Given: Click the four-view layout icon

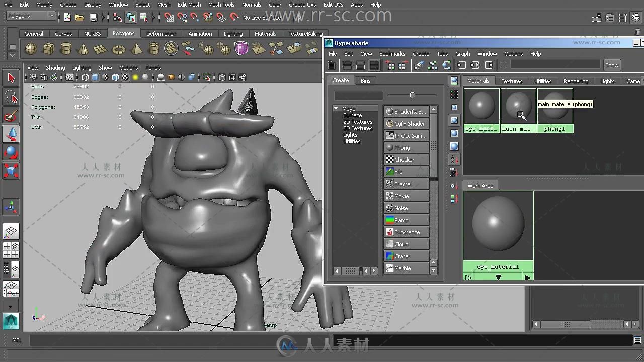Looking at the screenshot, I should 11,250.
